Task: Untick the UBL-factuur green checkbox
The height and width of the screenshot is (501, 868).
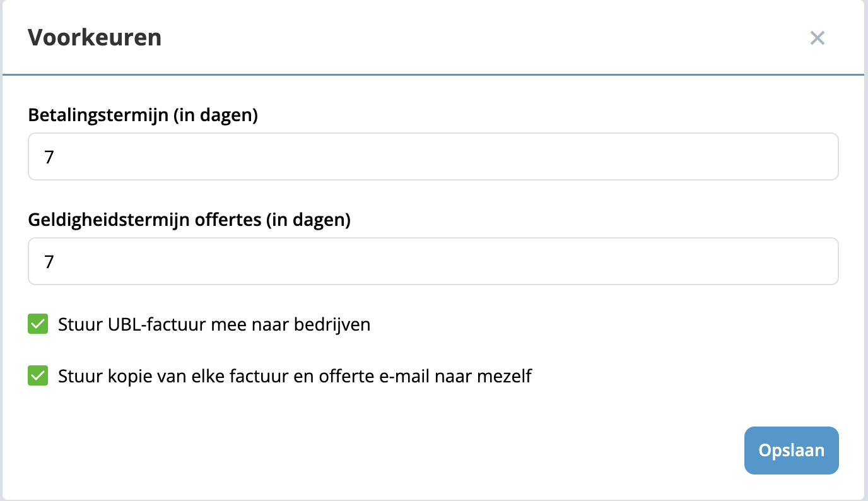Action: (38, 324)
